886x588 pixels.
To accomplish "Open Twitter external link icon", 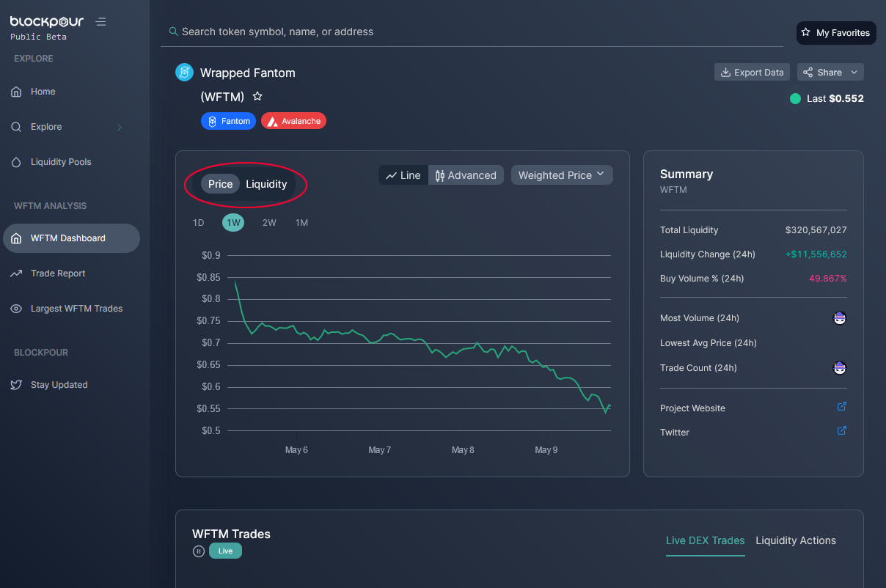I will [842, 431].
